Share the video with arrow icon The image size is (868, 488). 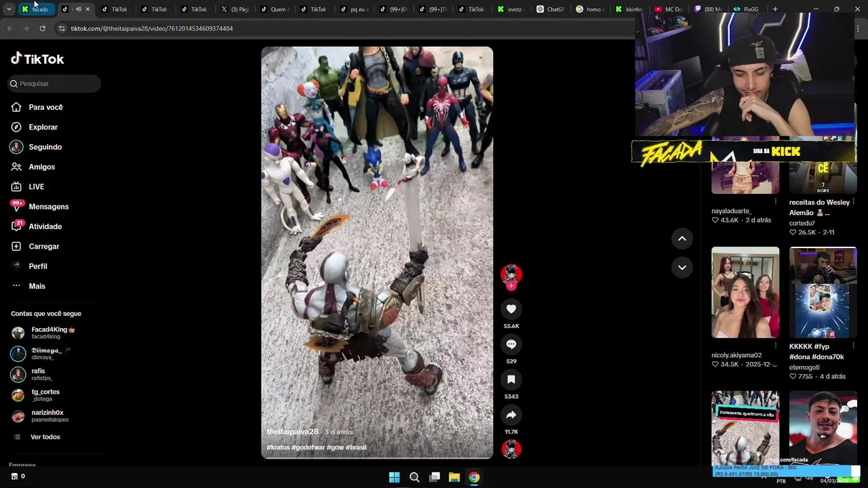click(x=511, y=415)
